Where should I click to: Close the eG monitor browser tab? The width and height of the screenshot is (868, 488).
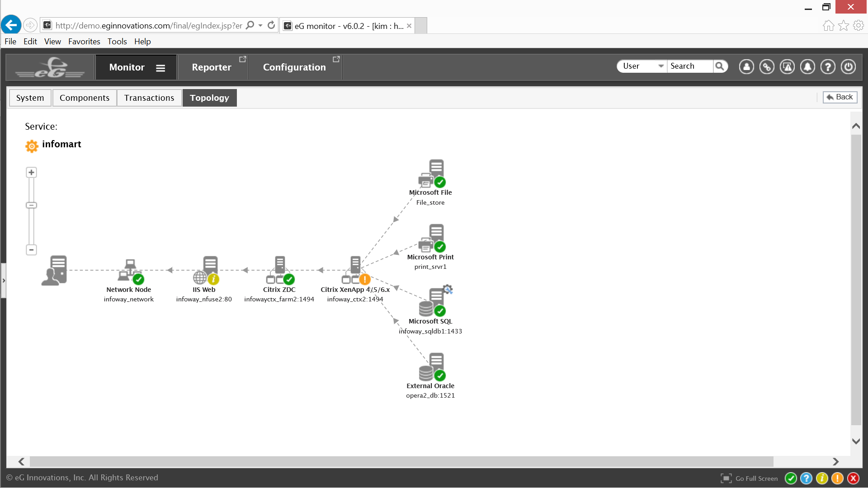(409, 26)
